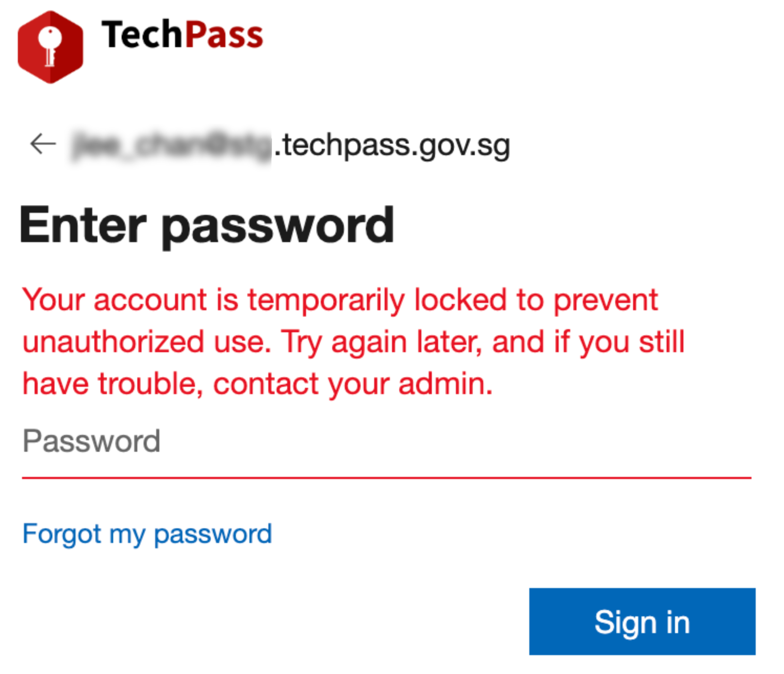Focus the Password input field
784x674 pixels.
(386, 441)
